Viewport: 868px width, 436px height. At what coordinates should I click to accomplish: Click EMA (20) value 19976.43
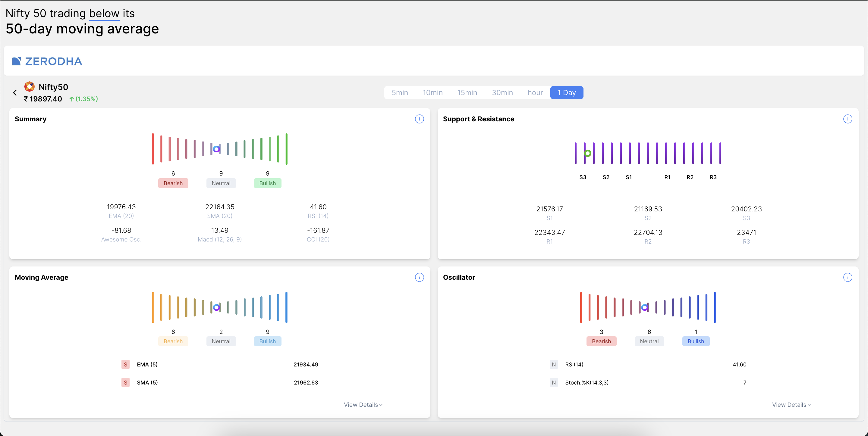tap(121, 207)
